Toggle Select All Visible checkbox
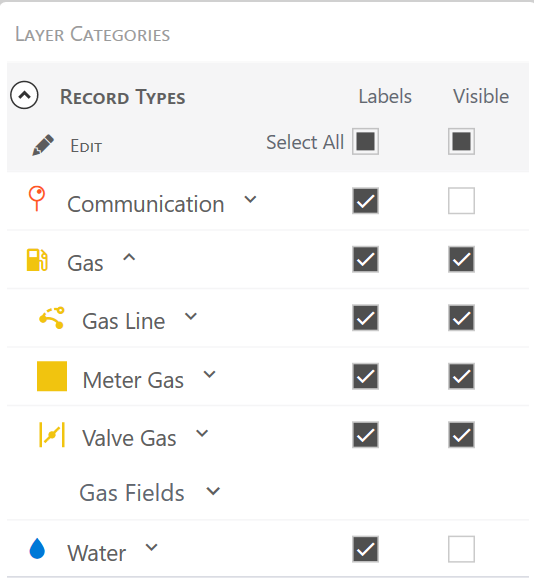The height and width of the screenshot is (586, 534). click(462, 141)
